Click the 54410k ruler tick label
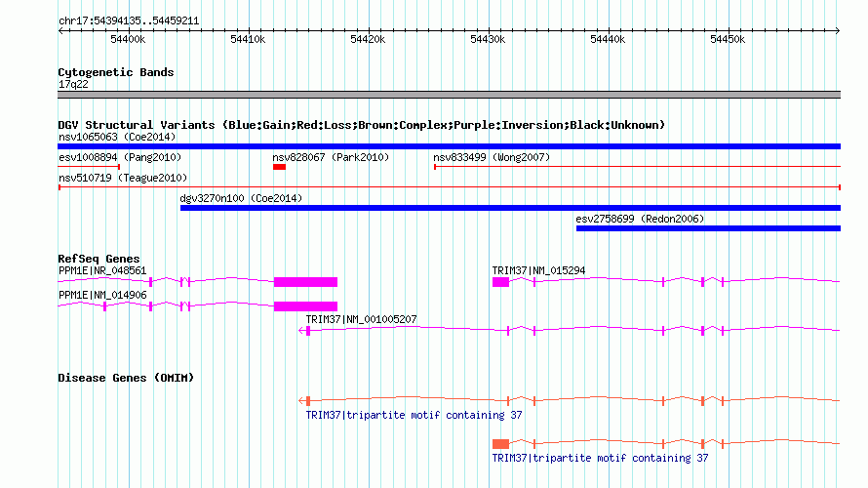This screenshot has height=488, width=868. point(248,39)
